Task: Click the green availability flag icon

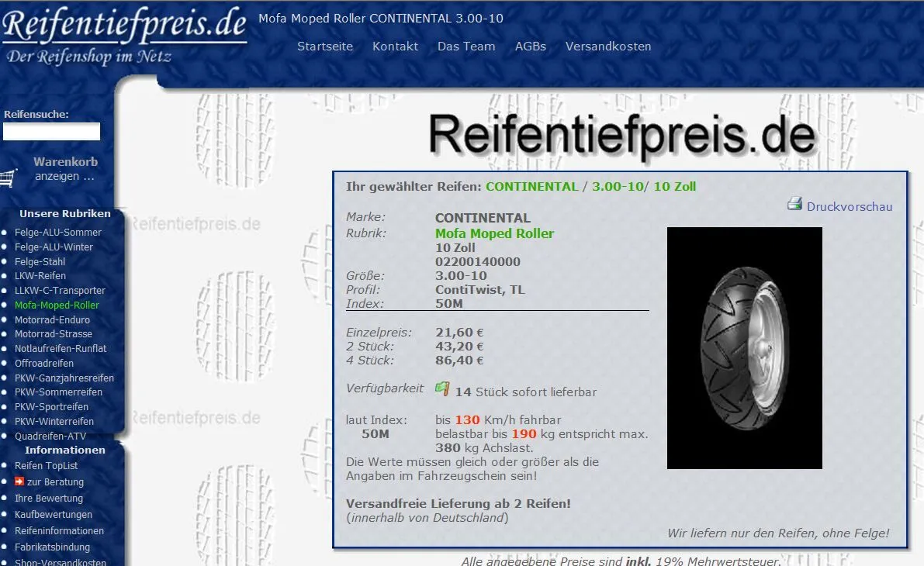Action: point(442,388)
